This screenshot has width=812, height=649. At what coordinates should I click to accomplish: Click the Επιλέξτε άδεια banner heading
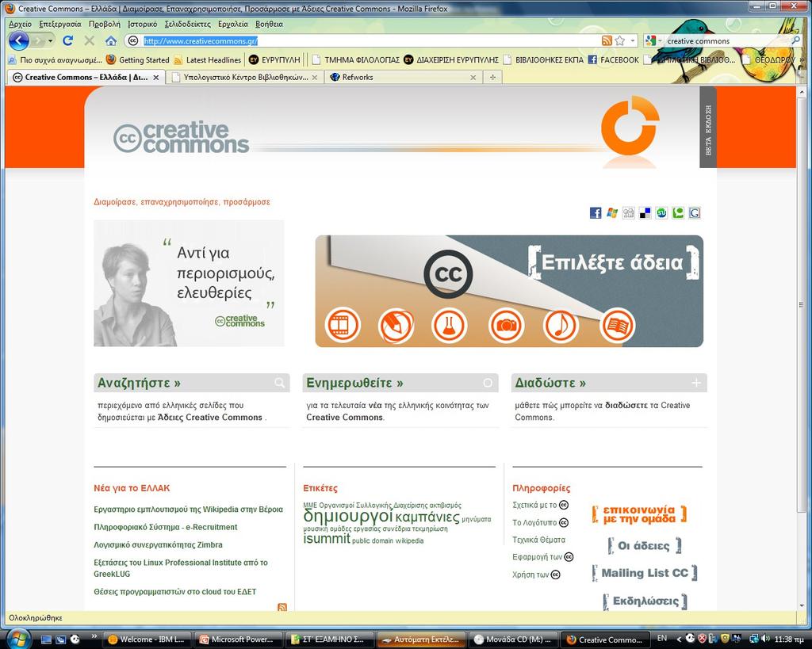tap(613, 263)
